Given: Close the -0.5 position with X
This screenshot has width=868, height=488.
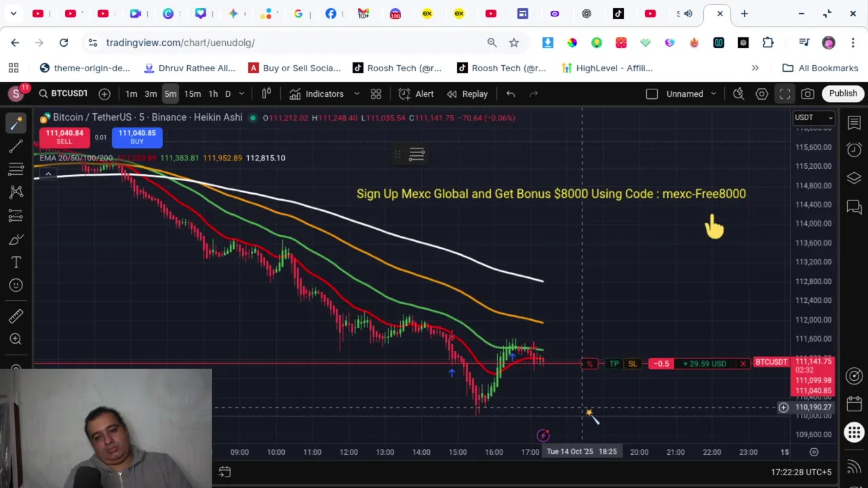Looking at the screenshot, I should (743, 364).
